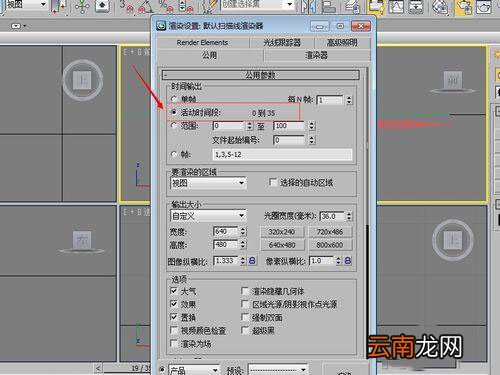
Task: Uncheck the 效果 checkbox
Action: [x=174, y=304]
